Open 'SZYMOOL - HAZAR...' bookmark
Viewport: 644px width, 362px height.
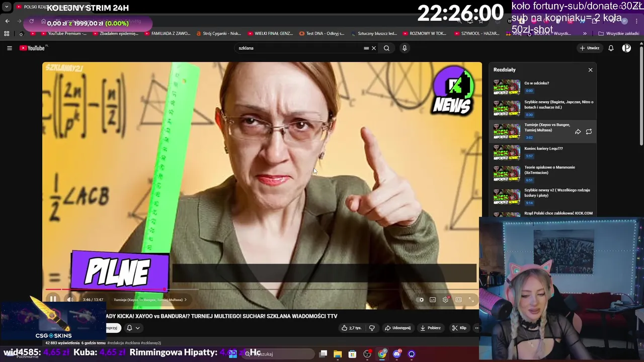pyautogui.click(x=476, y=34)
